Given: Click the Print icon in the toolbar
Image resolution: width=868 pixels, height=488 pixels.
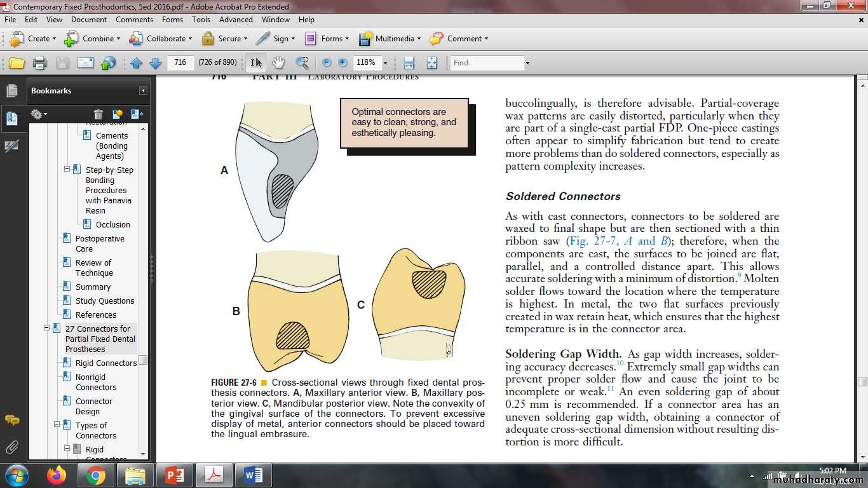Looking at the screenshot, I should pyautogui.click(x=39, y=63).
